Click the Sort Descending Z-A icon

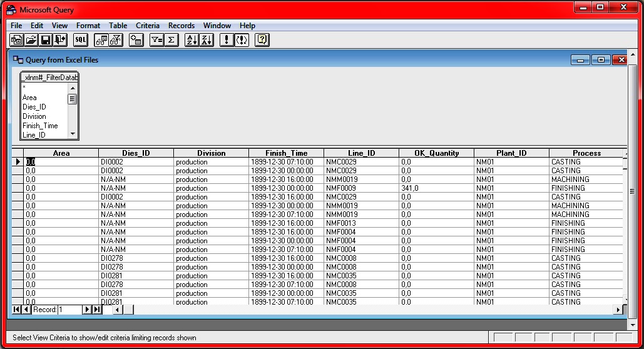tap(206, 40)
